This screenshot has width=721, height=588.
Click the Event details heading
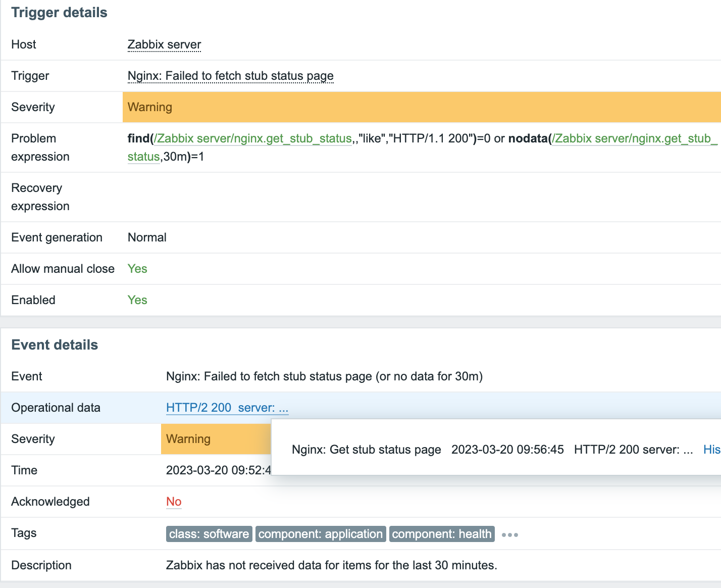[x=55, y=345]
